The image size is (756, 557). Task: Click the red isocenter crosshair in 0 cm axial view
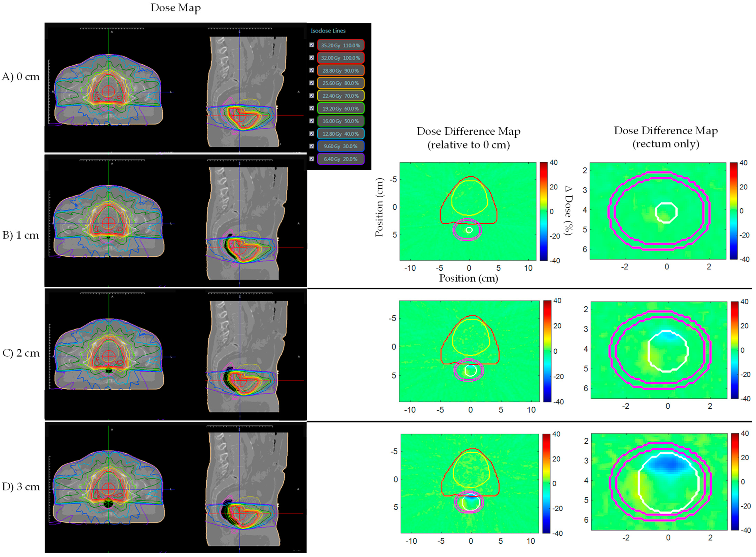pos(108,92)
